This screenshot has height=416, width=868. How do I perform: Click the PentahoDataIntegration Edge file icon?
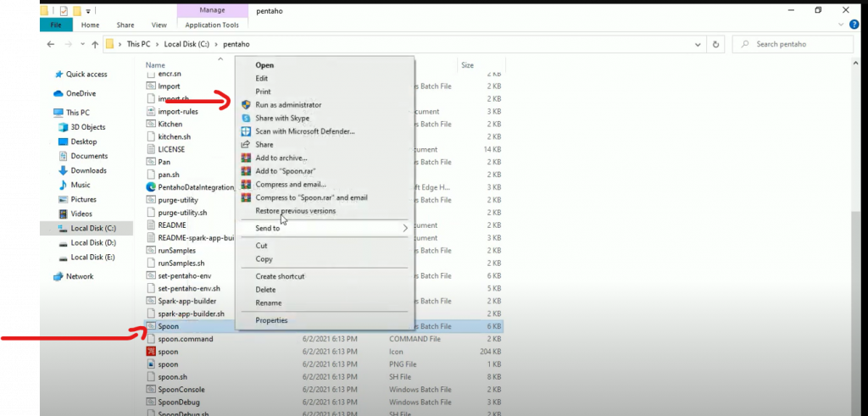click(151, 187)
